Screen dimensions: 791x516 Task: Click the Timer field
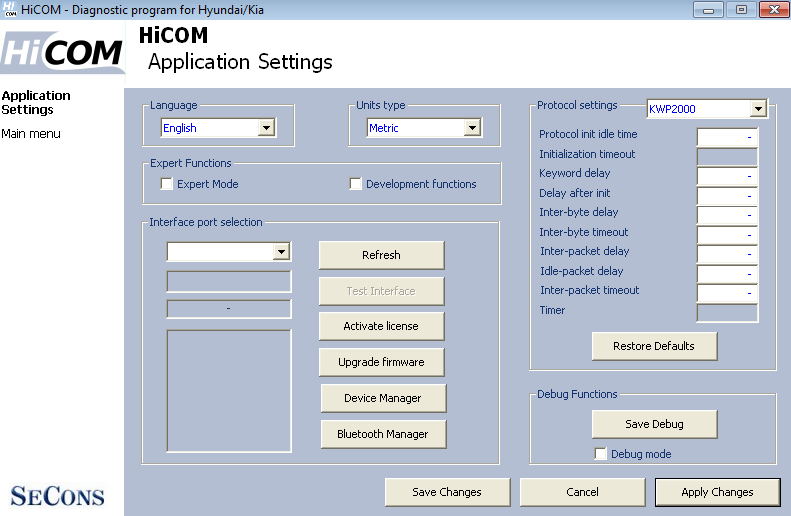tap(727, 313)
